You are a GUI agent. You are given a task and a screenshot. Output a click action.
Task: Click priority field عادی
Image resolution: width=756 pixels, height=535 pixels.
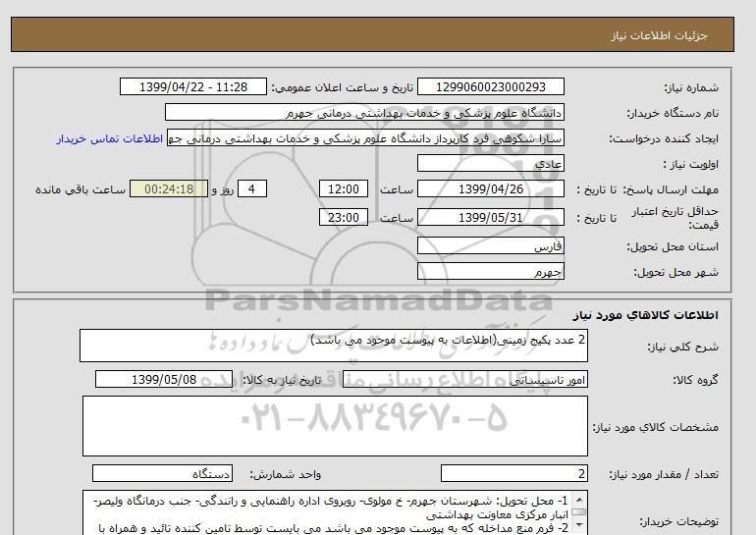pos(490,163)
